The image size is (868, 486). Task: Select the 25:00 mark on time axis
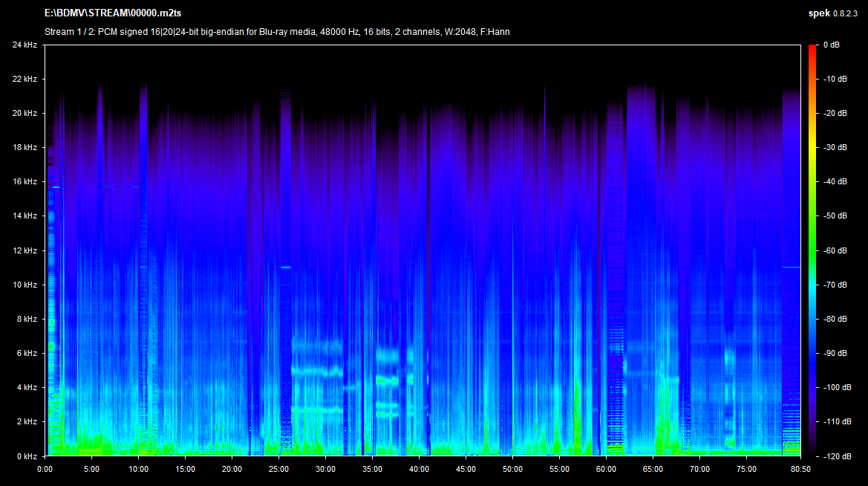click(x=278, y=469)
